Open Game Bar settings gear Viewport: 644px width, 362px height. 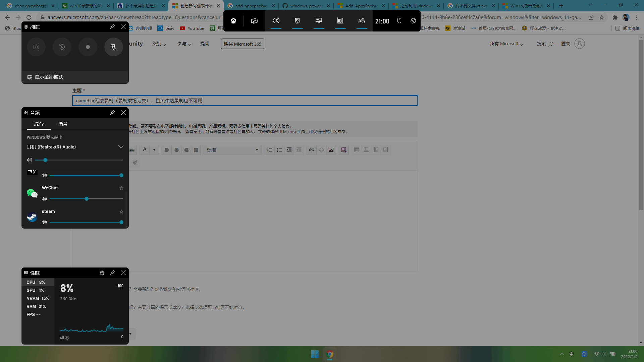pos(413,21)
